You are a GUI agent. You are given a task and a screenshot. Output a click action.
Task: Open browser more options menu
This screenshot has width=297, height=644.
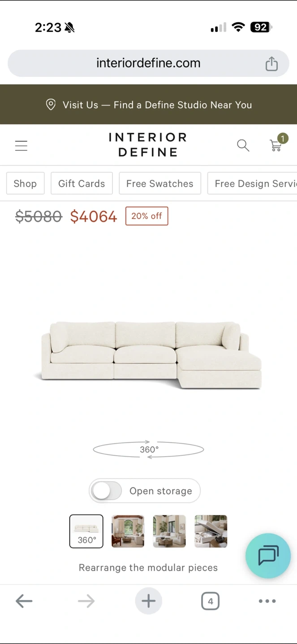(x=267, y=601)
